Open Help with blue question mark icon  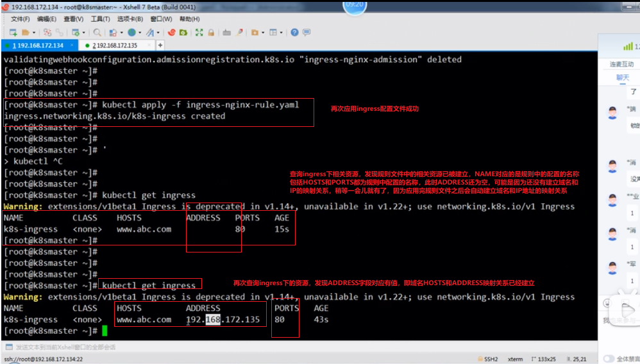click(294, 32)
